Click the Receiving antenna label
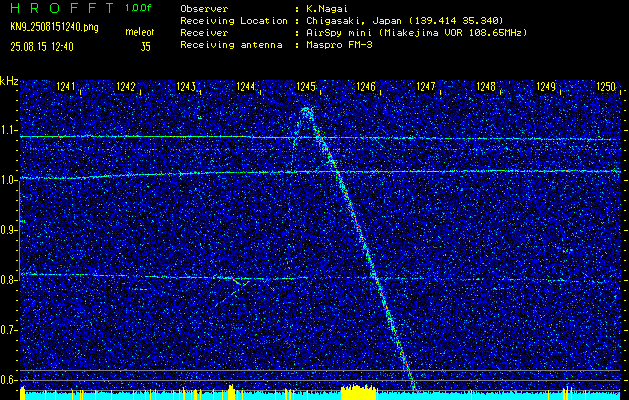The height and width of the screenshot is (400, 629). point(231,45)
